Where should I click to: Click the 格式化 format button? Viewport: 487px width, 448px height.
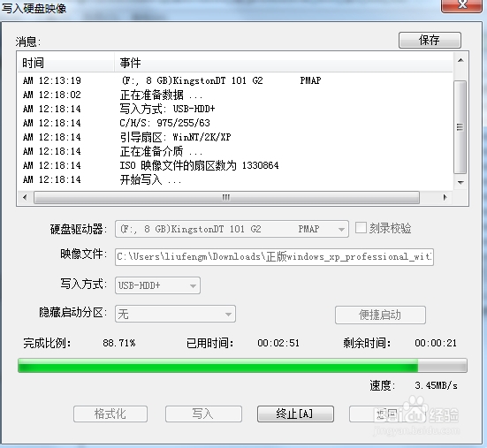(110, 414)
